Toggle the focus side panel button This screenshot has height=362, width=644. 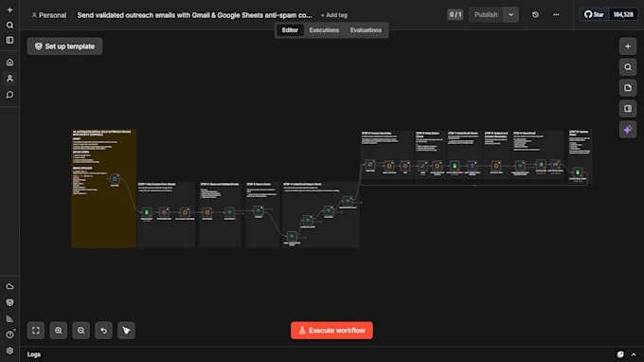628,109
